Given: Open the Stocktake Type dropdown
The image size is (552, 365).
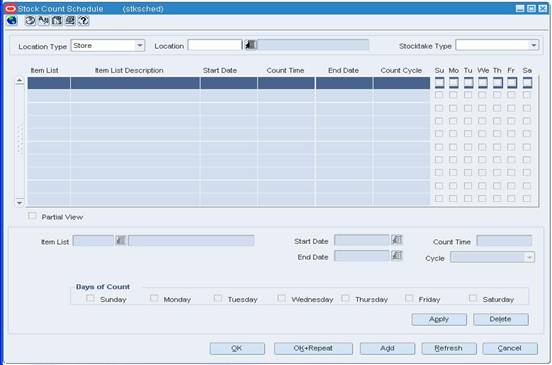Looking at the screenshot, I should (497, 45).
